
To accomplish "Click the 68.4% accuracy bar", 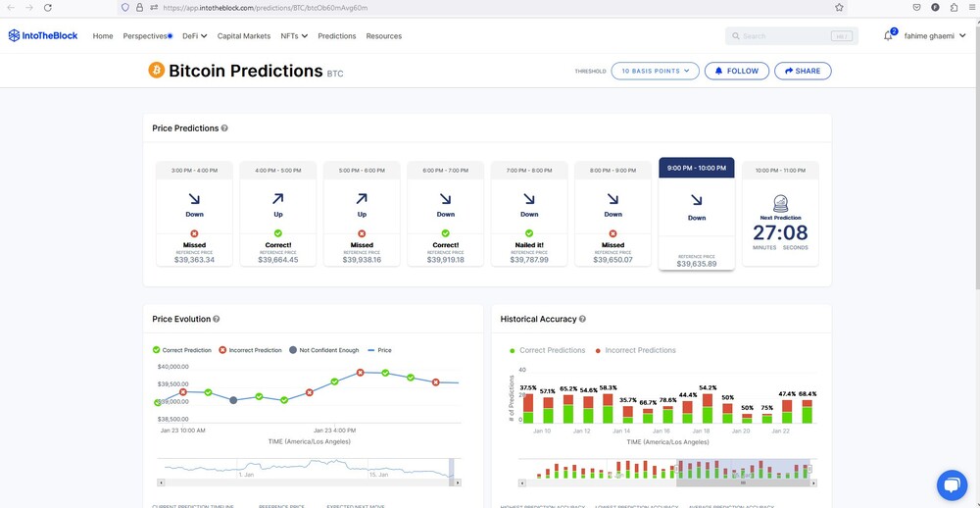I will (807, 411).
